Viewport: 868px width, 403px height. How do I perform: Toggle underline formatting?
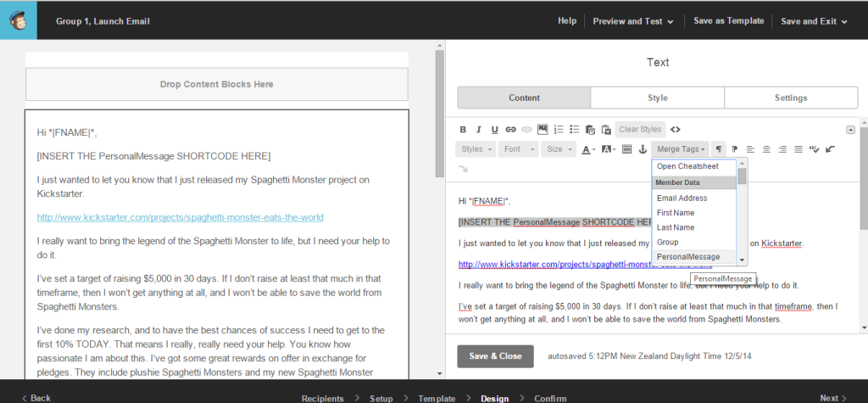[x=495, y=130]
